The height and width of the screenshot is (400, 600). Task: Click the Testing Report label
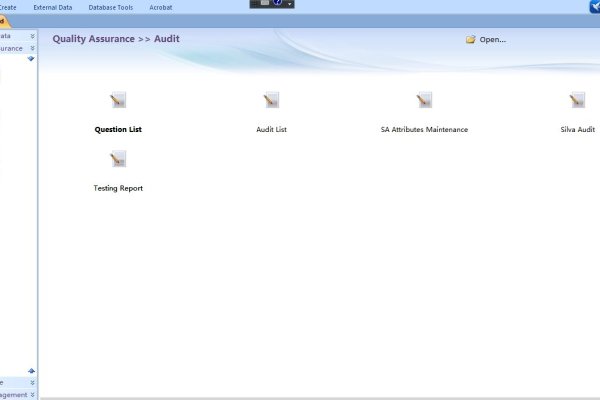(x=118, y=188)
